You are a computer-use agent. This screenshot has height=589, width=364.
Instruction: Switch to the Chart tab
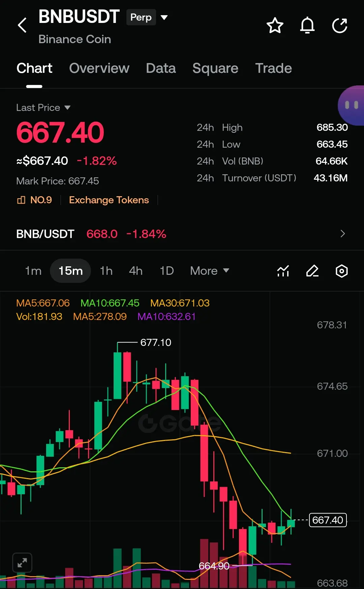point(34,68)
